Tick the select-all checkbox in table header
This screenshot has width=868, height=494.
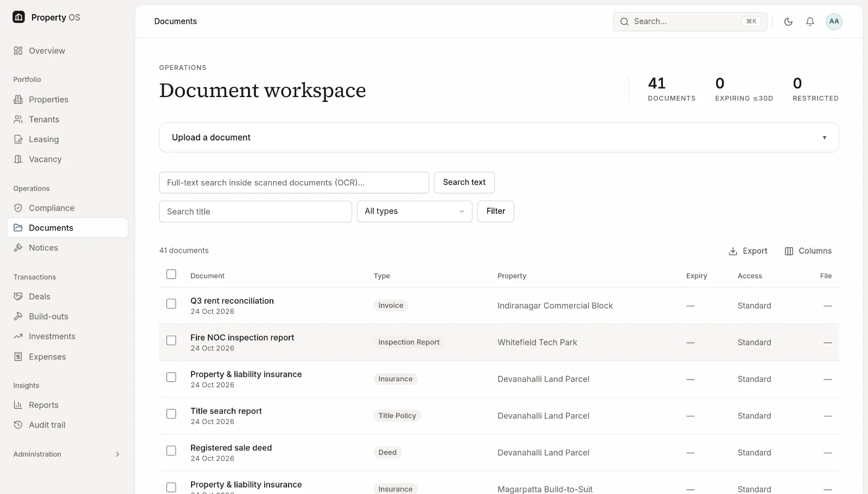pyautogui.click(x=171, y=274)
